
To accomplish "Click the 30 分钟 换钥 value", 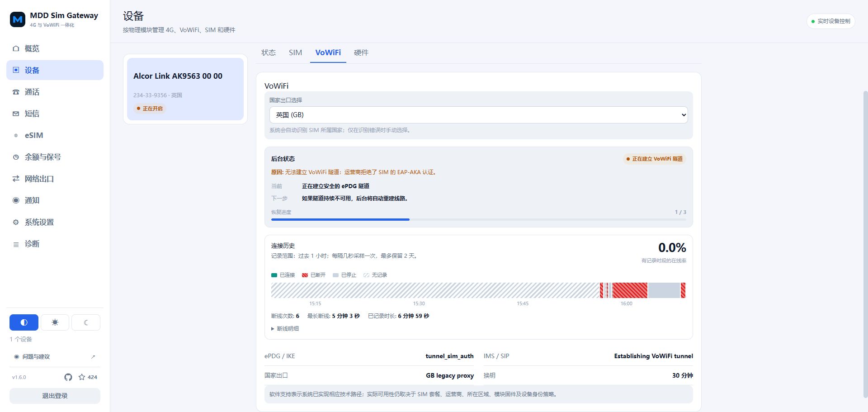I will coord(683,376).
